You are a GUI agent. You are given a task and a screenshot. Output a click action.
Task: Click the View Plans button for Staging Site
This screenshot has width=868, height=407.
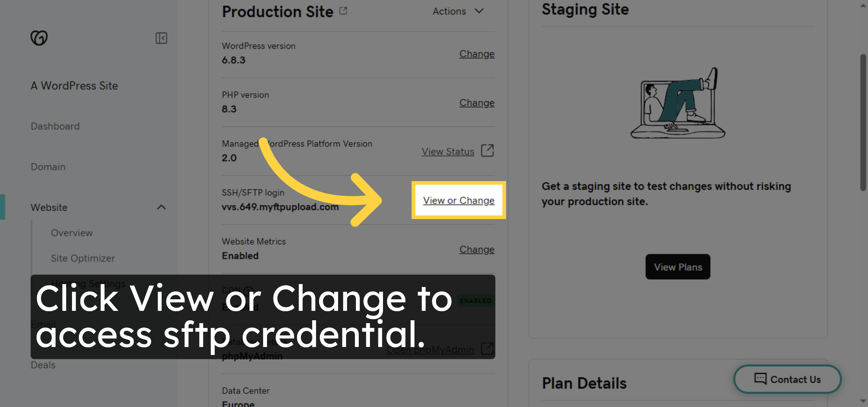point(677,267)
